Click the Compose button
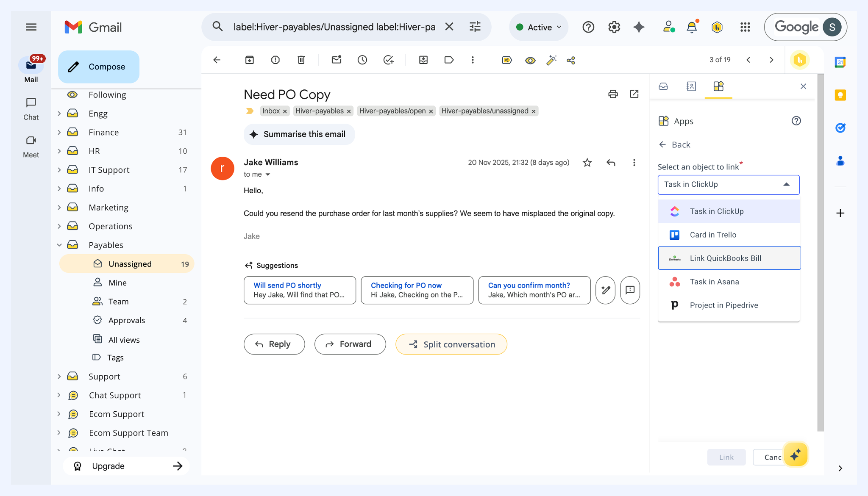This screenshot has height=496, width=868. pos(99,67)
